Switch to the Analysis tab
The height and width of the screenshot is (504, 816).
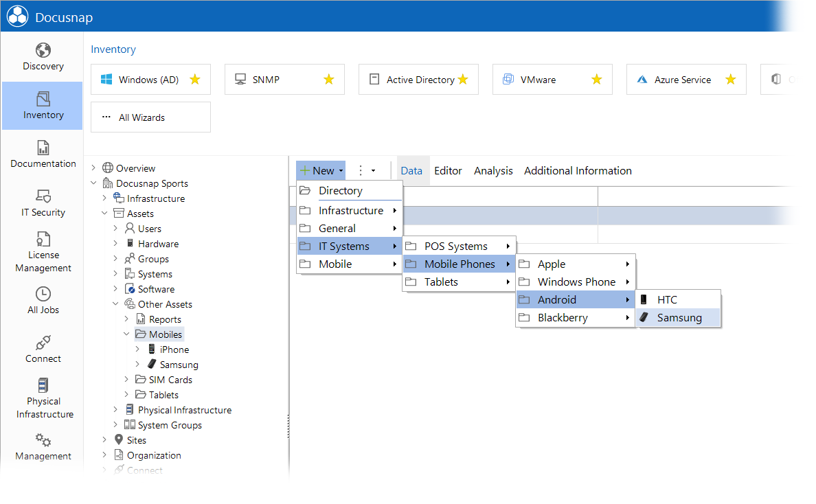[493, 170]
